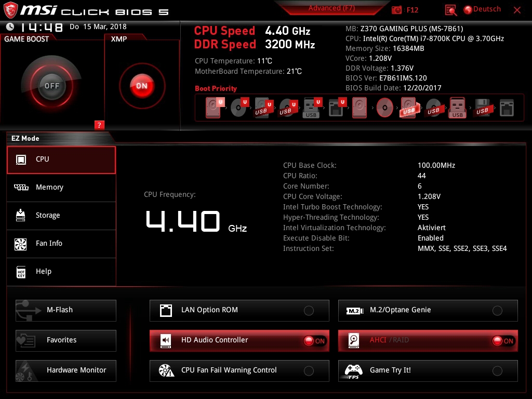
Task: Click the 'DDR Voltage: 1.376V' line
Action: pos(379,68)
